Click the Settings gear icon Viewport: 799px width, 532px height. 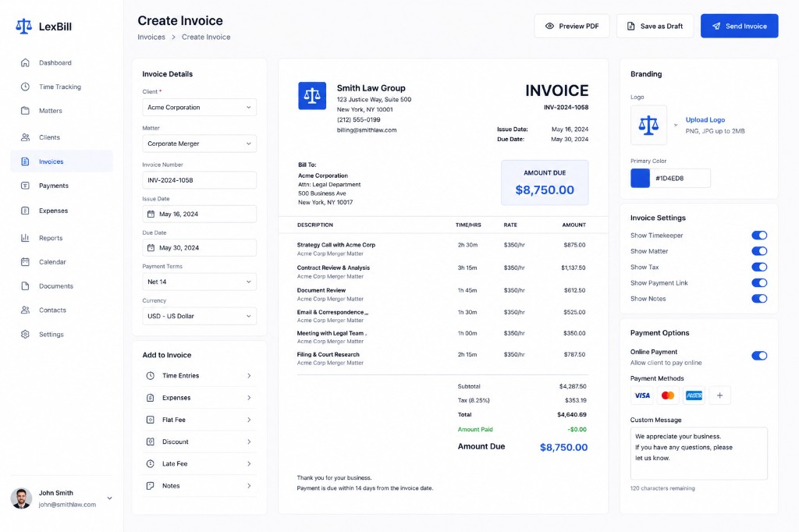pos(25,335)
